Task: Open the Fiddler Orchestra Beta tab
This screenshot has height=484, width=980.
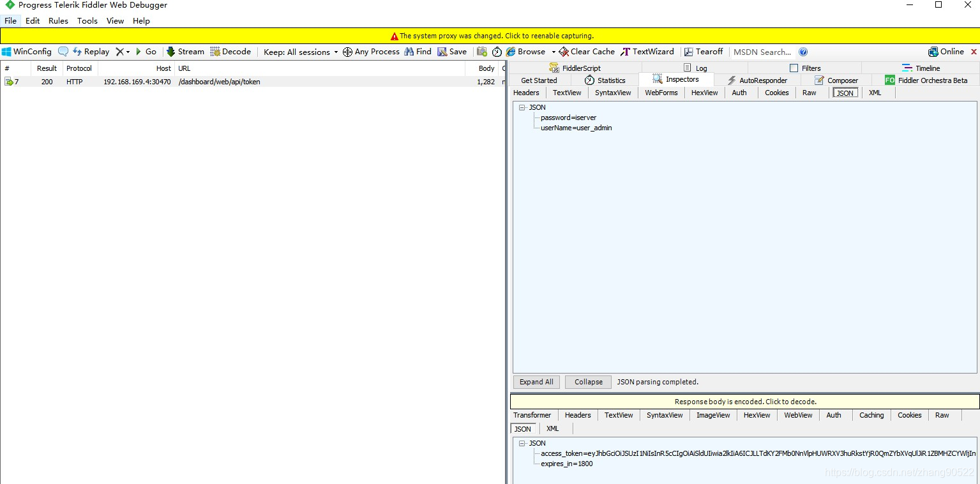Action: coord(926,80)
